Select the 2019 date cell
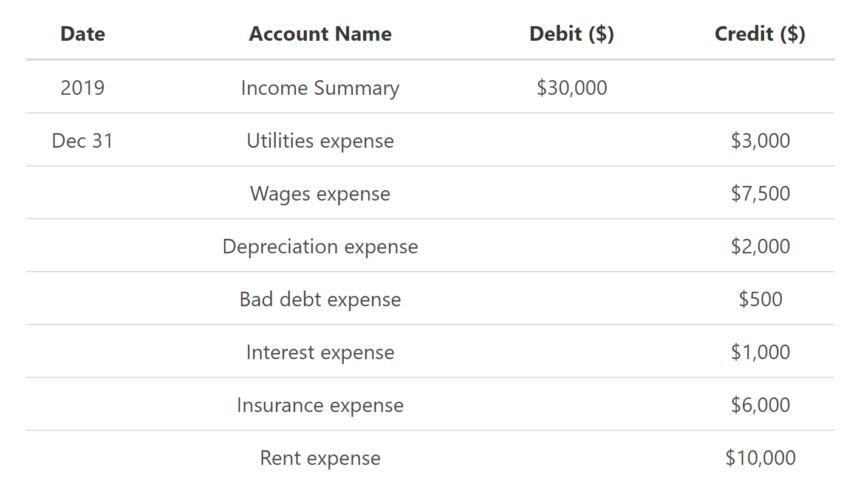Image resolution: width=868 pixels, height=491 pixels. click(x=83, y=88)
